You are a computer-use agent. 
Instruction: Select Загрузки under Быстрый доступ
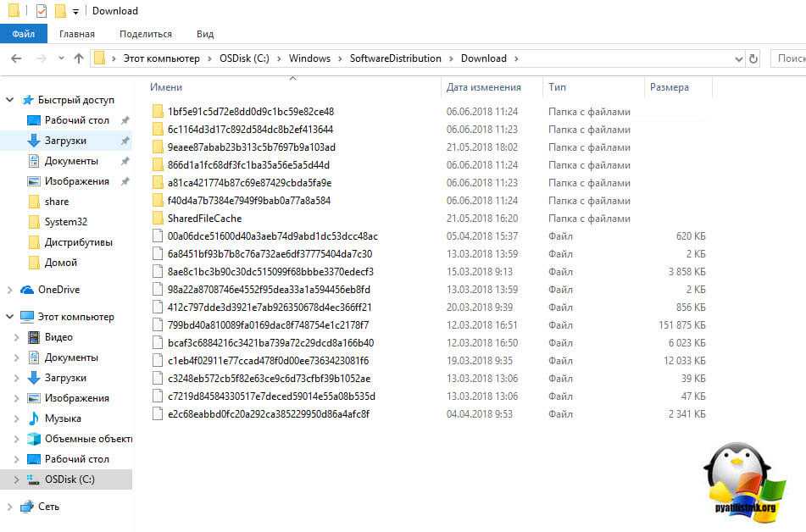click(65, 141)
